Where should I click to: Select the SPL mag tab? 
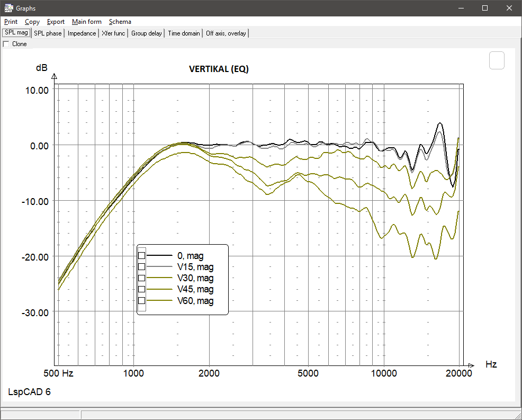16,32
